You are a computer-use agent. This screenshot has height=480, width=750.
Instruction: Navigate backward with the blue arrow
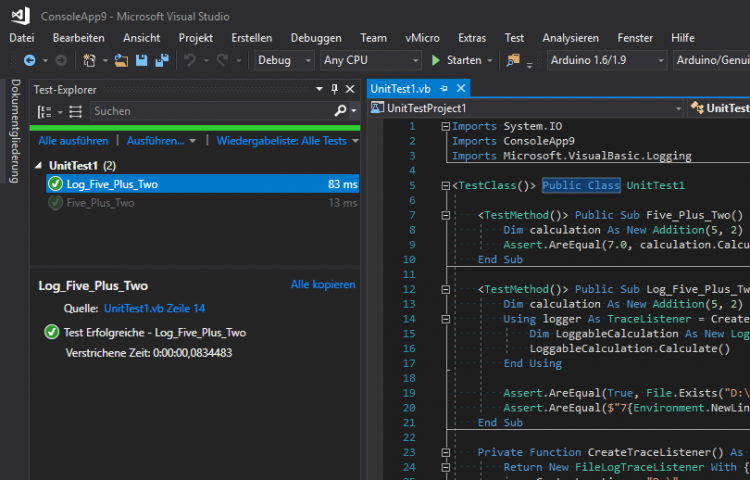pyautogui.click(x=30, y=60)
